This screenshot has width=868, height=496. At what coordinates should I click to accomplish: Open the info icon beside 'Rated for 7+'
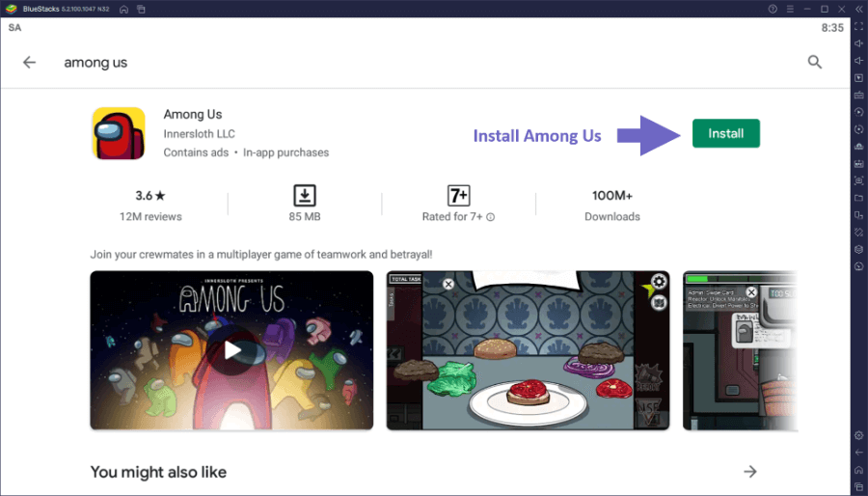point(491,217)
